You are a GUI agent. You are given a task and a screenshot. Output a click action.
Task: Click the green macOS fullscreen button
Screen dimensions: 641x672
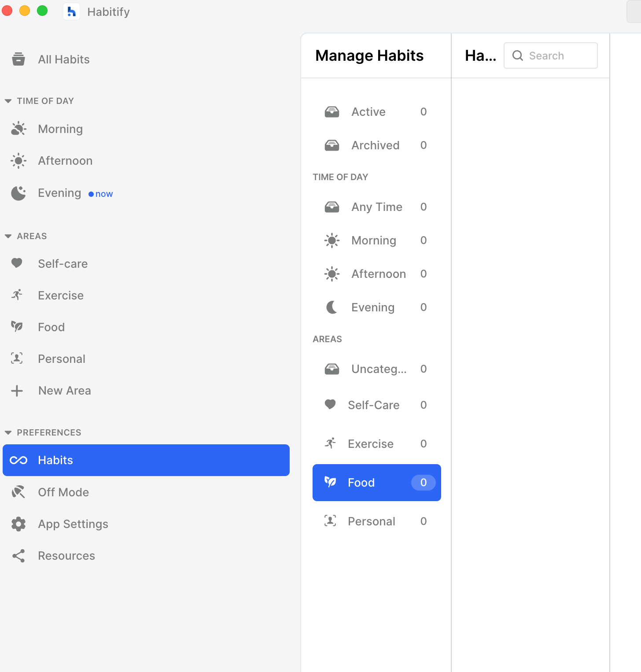point(42,11)
